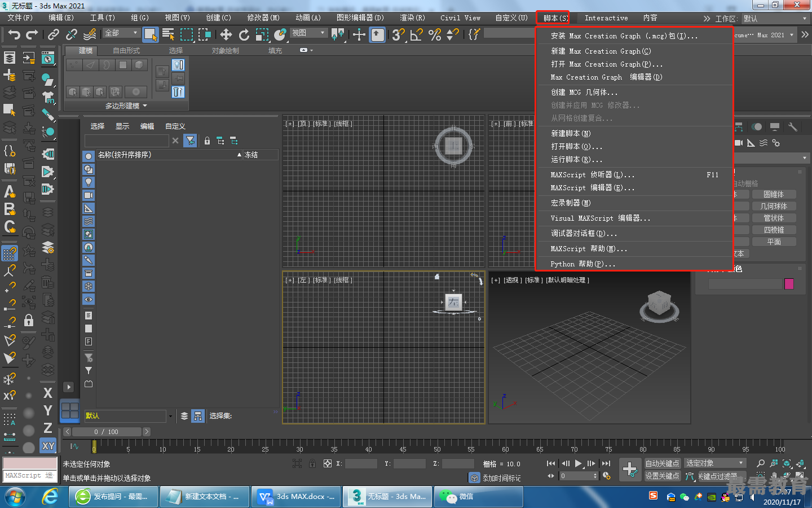Open the 工作区 默认 workspace dropdown

(775, 19)
